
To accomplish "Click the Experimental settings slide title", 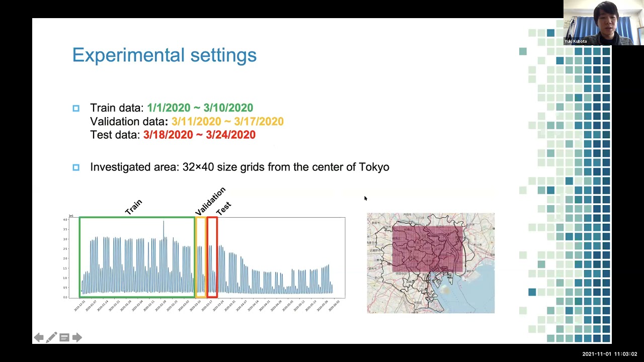I will click(x=165, y=55).
